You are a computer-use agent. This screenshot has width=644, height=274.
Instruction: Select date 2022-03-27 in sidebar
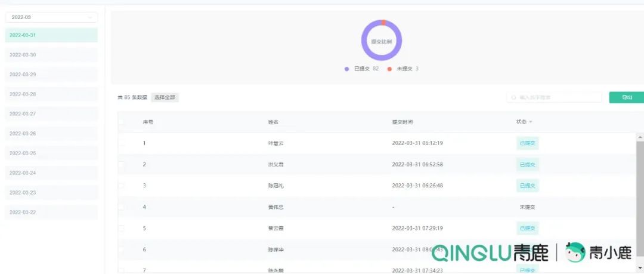pos(51,114)
